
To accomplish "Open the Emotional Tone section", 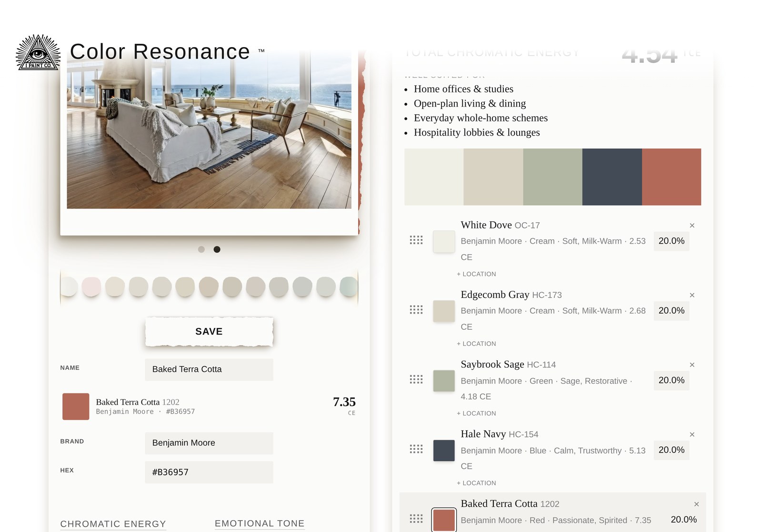I will pyautogui.click(x=260, y=523).
